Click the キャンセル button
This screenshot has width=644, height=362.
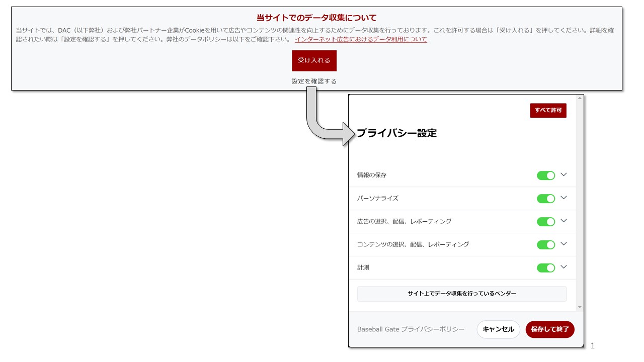coord(498,329)
